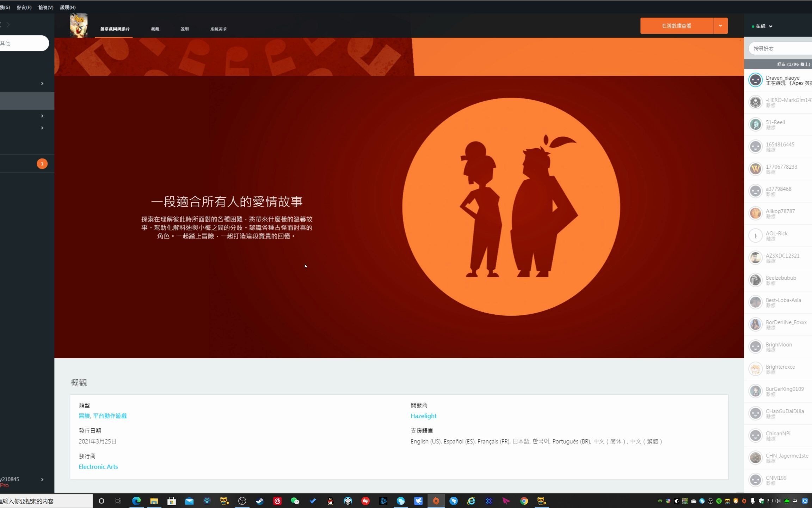Open the notification badge showing 1
This screenshot has width=812, height=508.
(42, 164)
